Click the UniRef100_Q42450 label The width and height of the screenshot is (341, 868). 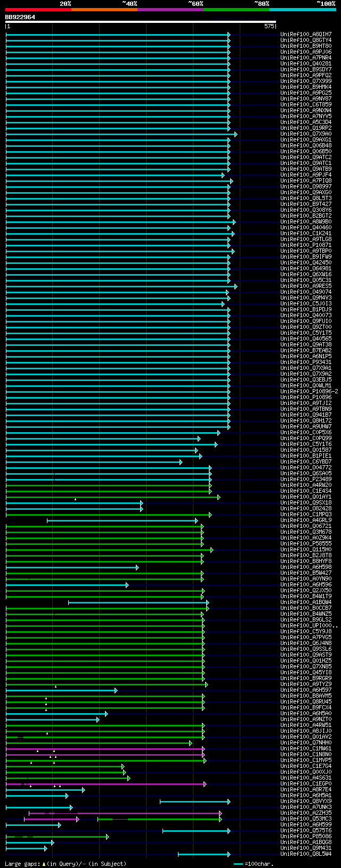(306, 263)
